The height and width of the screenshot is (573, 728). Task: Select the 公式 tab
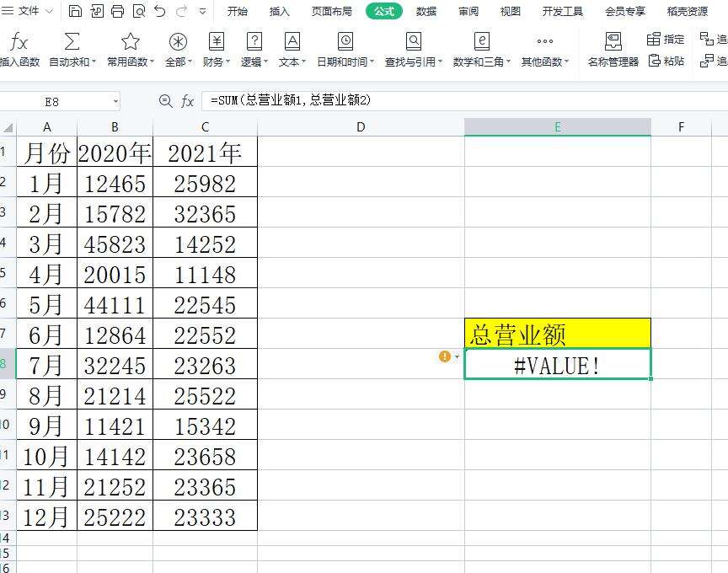point(384,11)
